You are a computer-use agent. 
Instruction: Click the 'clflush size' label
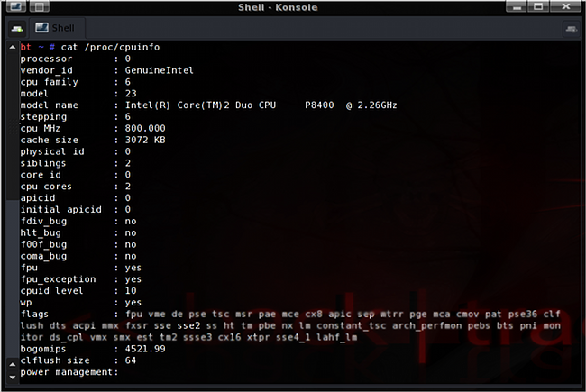pyautogui.click(x=55, y=360)
